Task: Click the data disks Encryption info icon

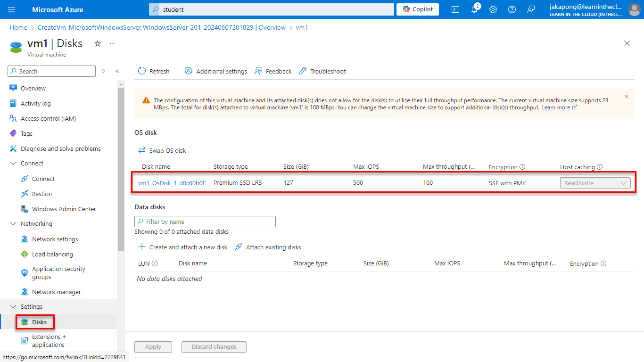Action: [x=603, y=263]
